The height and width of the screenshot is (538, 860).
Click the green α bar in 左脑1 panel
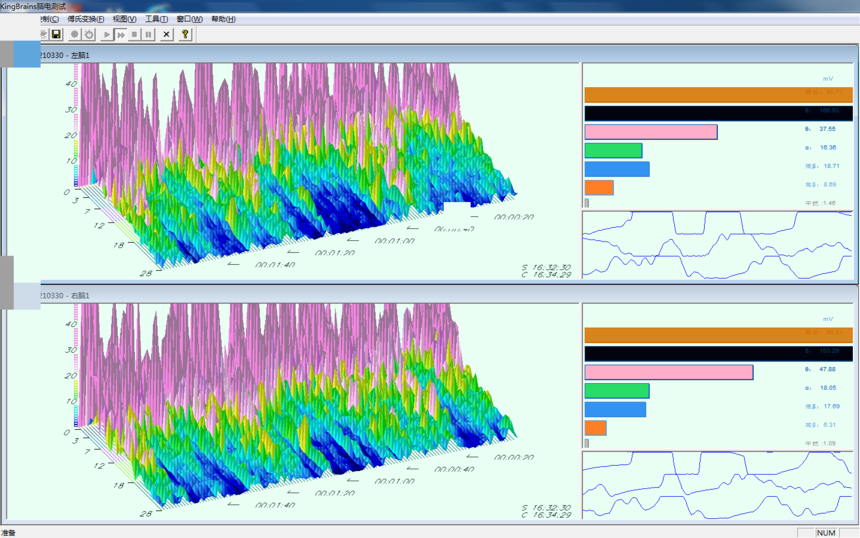click(613, 150)
